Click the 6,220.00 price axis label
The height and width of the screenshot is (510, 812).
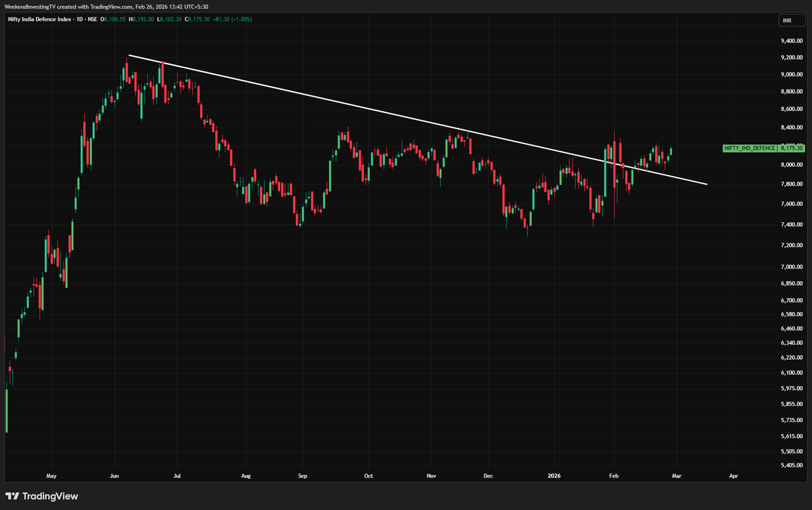coord(792,358)
